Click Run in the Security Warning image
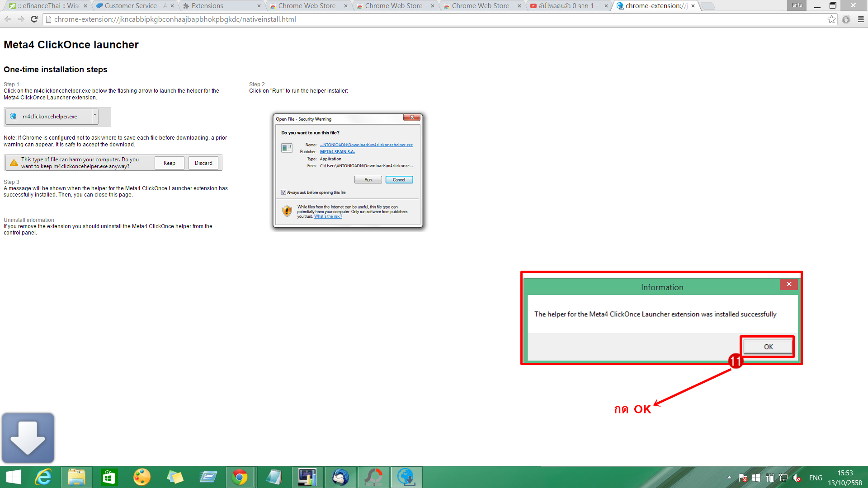 pos(368,180)
